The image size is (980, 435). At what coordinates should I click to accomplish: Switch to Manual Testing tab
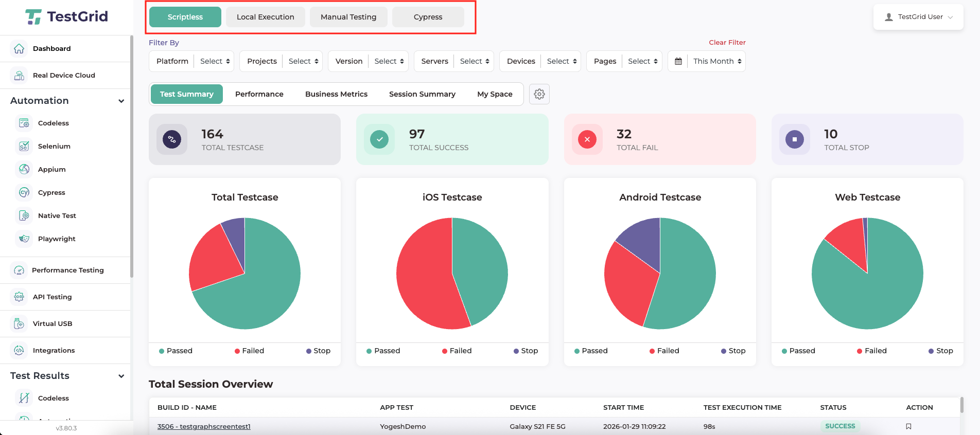coord(348,17)
